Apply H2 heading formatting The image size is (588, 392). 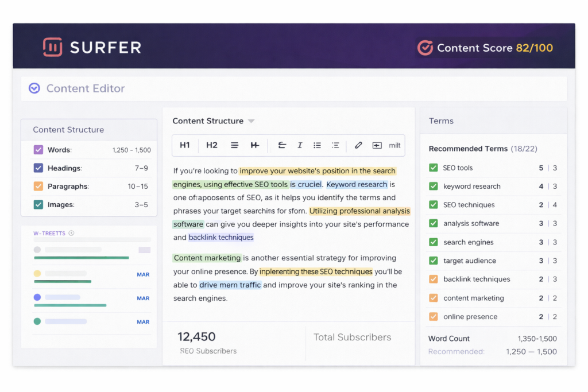click(x=211, y=145)
